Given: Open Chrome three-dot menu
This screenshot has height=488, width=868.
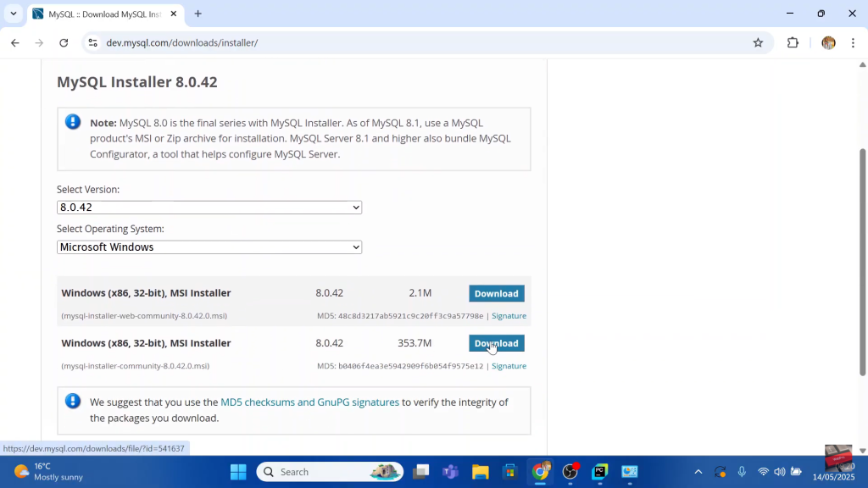Looking at the screenshot, I should tap(853, 42).
